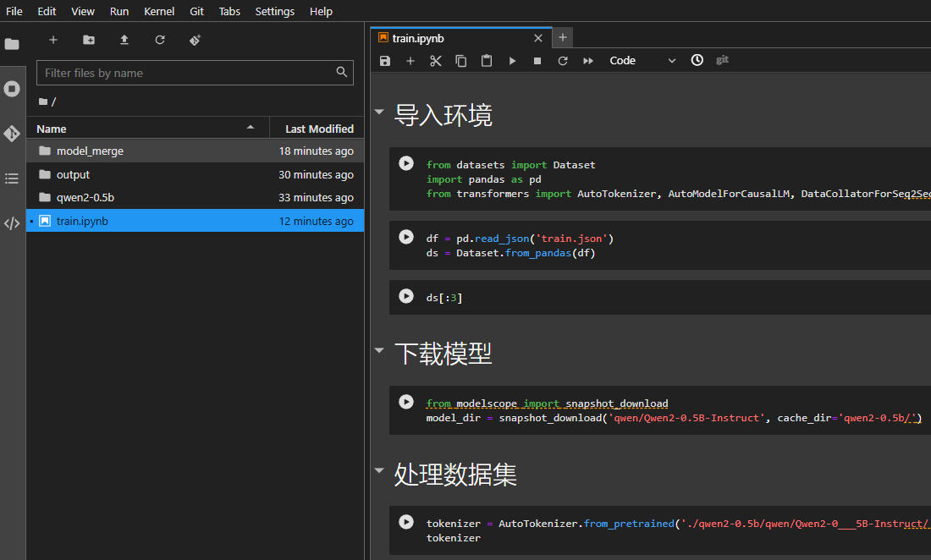Screen dimensions: 931x560
Task: Run the ds[:3] cell play button
Action: click(406, 296)
